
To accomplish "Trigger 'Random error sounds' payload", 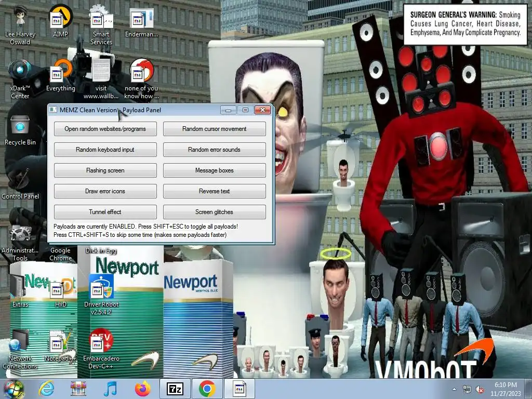I will pos(215,150).
